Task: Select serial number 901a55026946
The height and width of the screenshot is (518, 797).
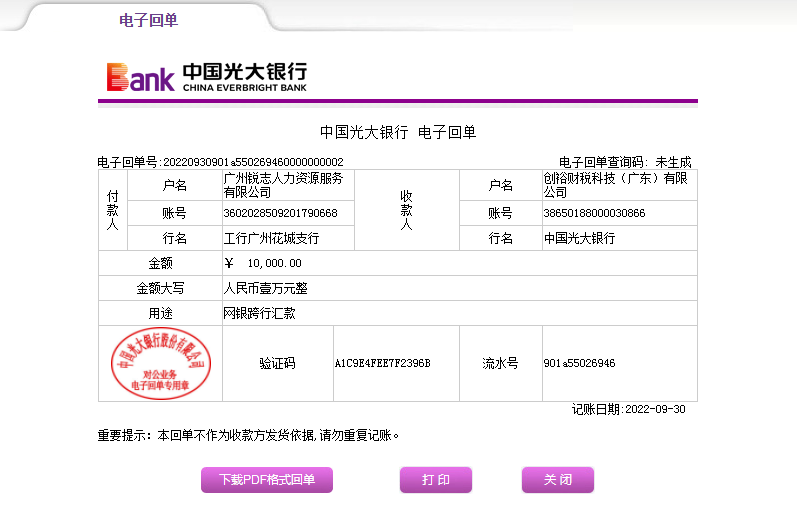Action: point(579,363)
